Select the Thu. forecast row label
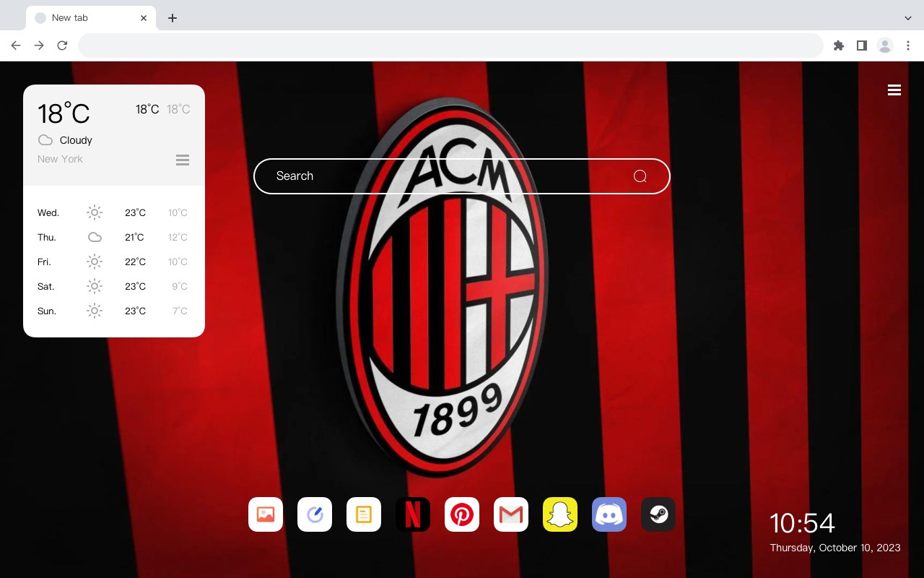This screenshot has width=924, height=578. click(x=47, y=237)
